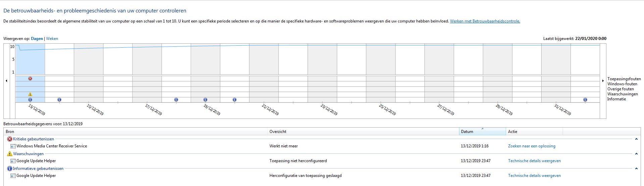The width and height of the screenshot is (644, 186).
Task: Click the information icon in the 20/12/2019 column
Action: tap(235, 100)
